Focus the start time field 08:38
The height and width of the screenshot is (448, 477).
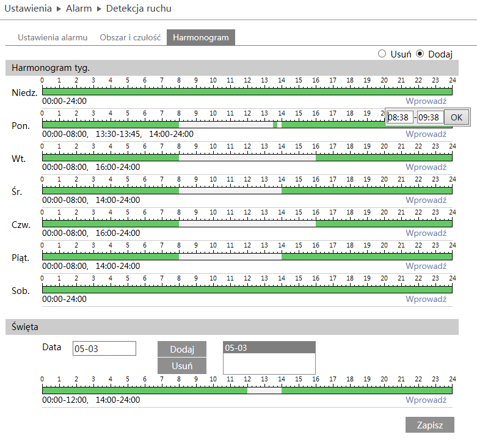pyautogui.click(x=399, y=117)
